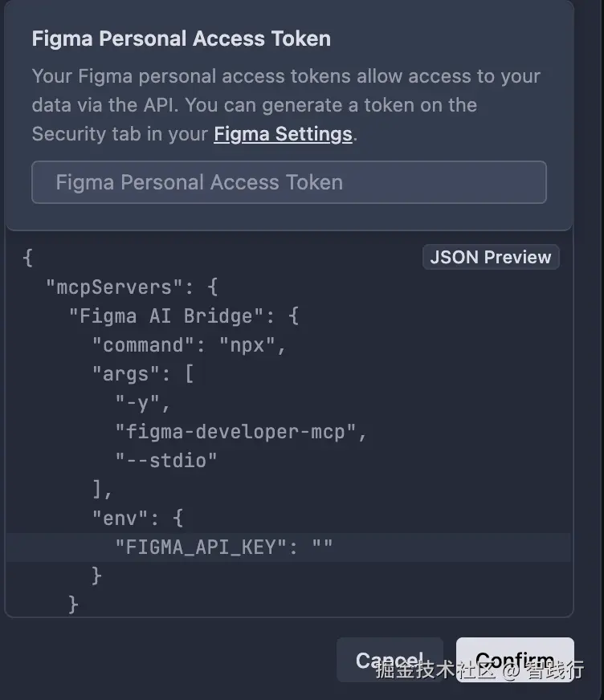Click the opening brace on first JSON line
Viewport: 604px width, 700px height.
click(x=28, y=258)
